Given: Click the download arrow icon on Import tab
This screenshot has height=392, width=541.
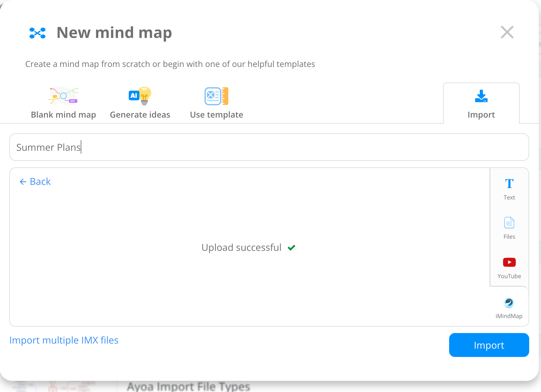Looking at the screenshot, I should (481, 96).
